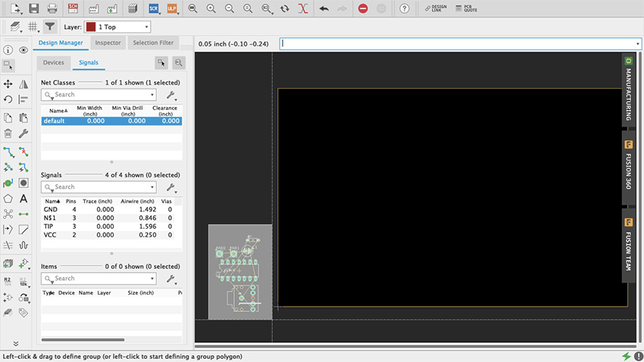Click zoom-to-selection button in Design Manager

pos(179,63)
